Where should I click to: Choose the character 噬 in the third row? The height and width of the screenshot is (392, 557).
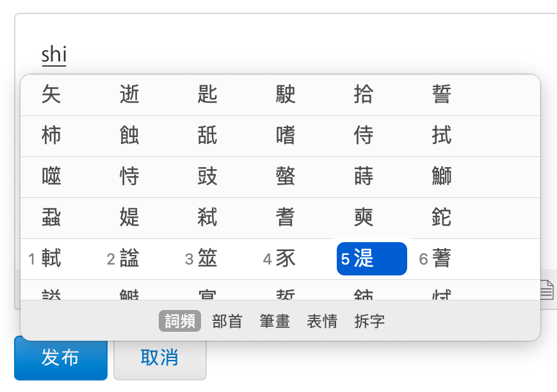tap(51, 177)
